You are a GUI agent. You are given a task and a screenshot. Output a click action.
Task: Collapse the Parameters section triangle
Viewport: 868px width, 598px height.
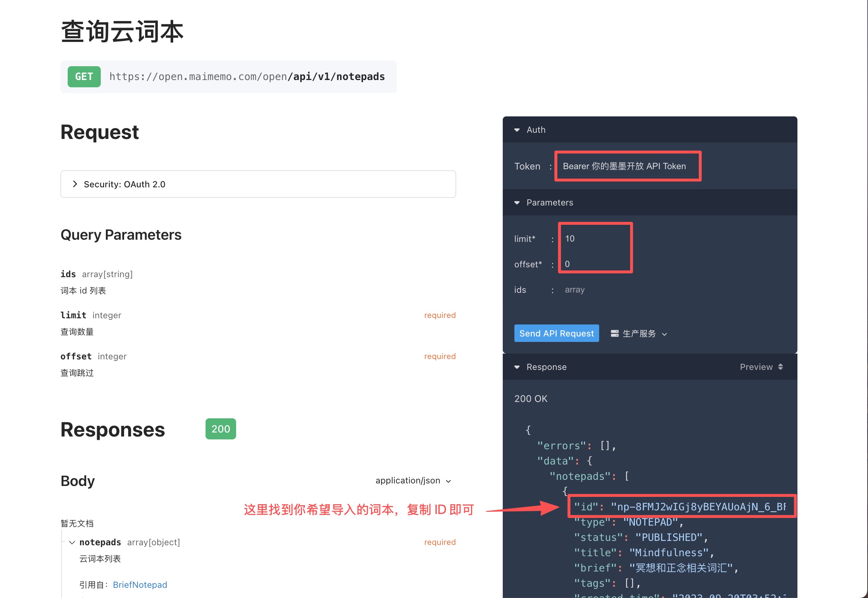coord(517,203)
